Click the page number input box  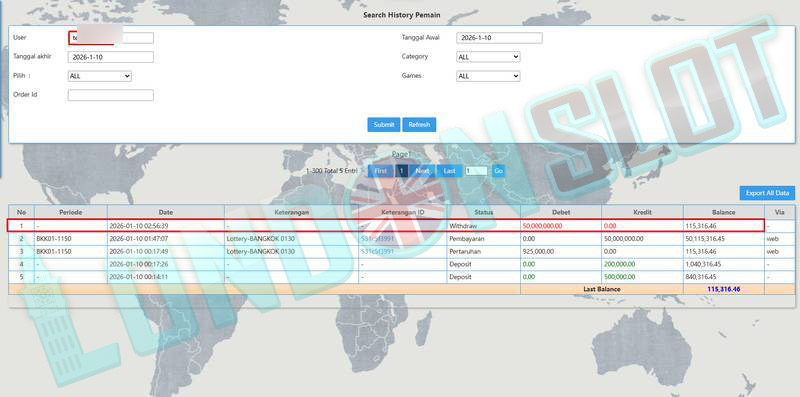(476, 171)
